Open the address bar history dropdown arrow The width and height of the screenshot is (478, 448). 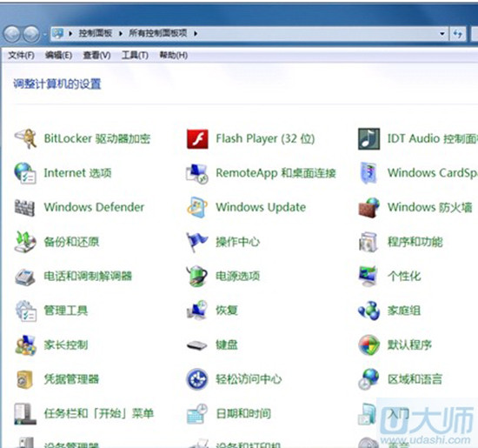coord(442,34)
